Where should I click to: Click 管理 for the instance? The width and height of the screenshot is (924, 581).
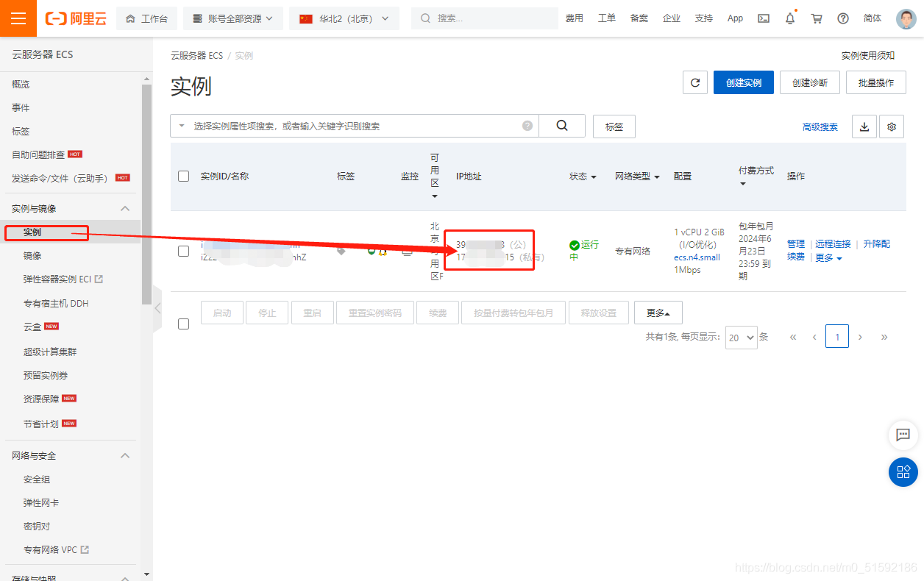click(796, 243)
